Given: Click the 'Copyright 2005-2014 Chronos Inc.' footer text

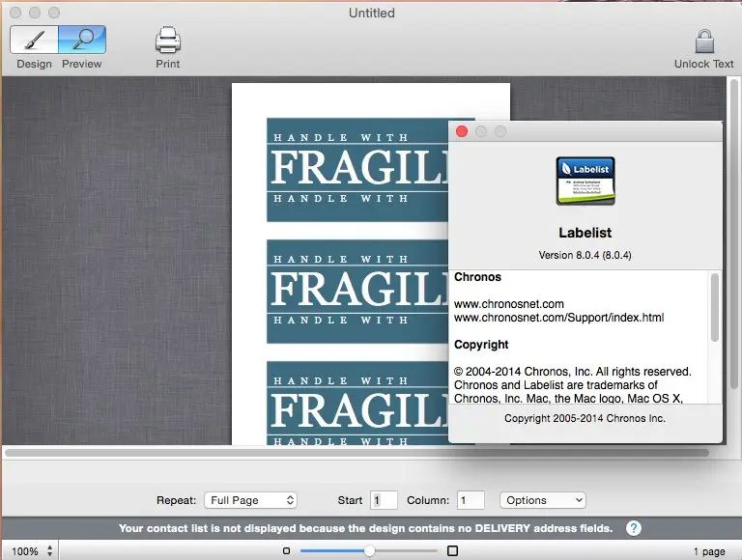Looking at the screenshot, I should (x=585, y=418).
